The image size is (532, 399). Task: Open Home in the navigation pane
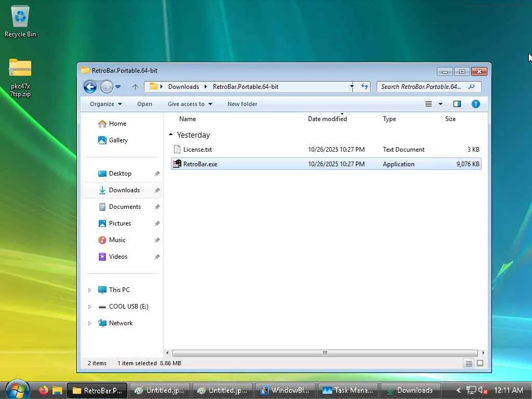tap(117, 124)
